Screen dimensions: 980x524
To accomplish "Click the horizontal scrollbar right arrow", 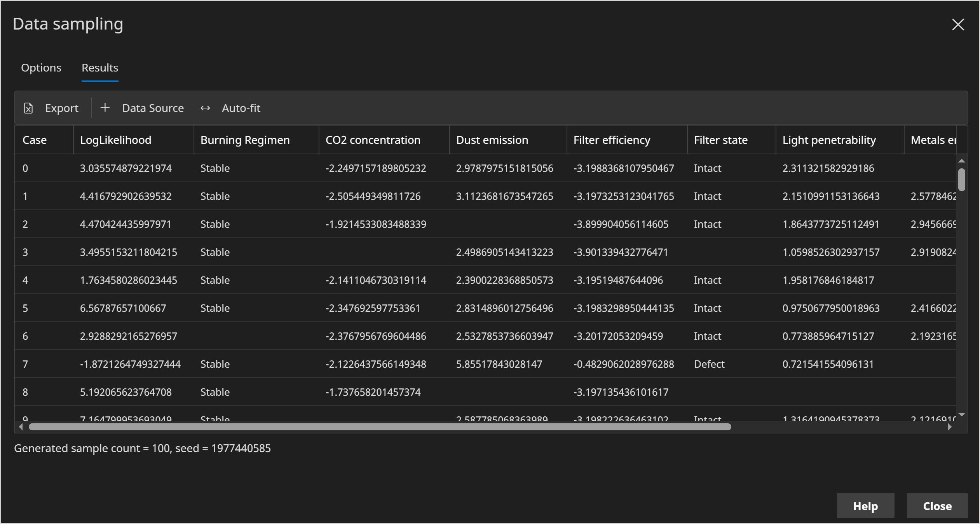I will 950,427.
